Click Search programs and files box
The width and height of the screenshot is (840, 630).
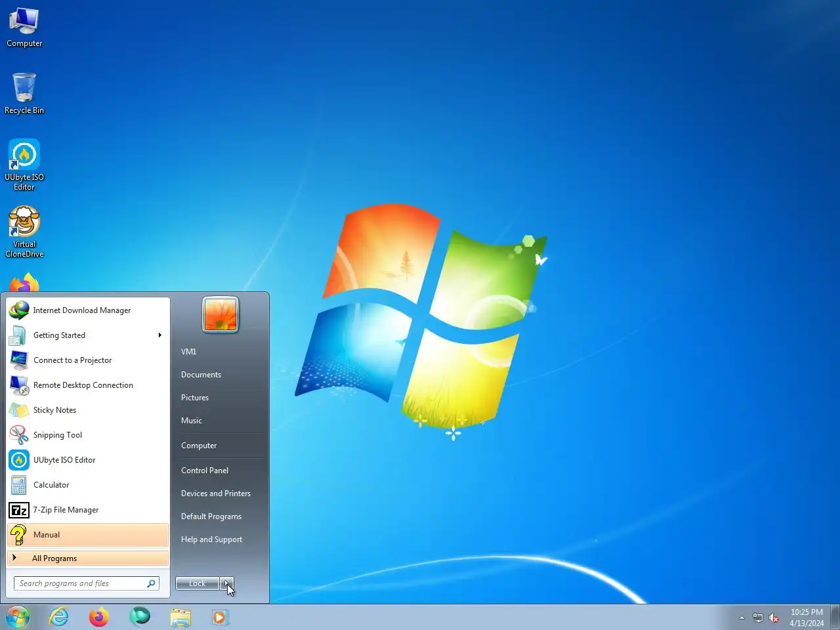pyautogui.click(x=87, y=583)
